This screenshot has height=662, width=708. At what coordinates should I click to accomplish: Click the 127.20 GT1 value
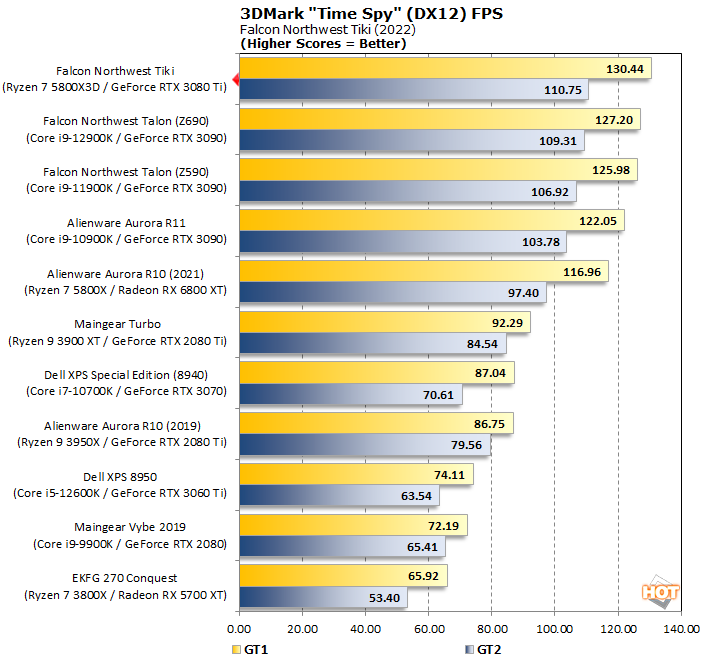[614, 120]
